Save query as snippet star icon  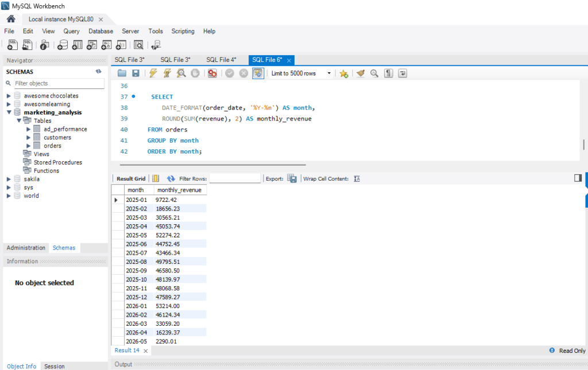343,73
